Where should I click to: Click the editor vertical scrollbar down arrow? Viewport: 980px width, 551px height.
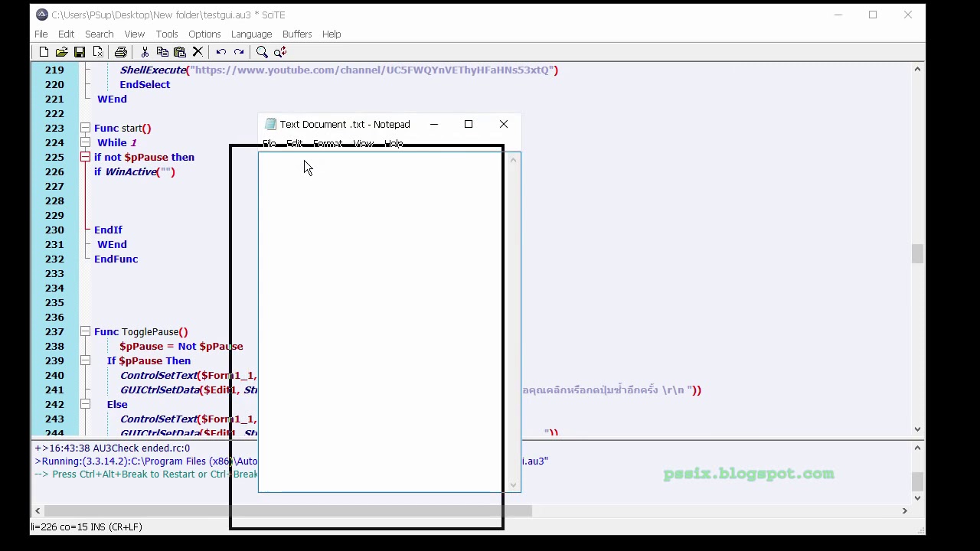(x=917, y=429)
